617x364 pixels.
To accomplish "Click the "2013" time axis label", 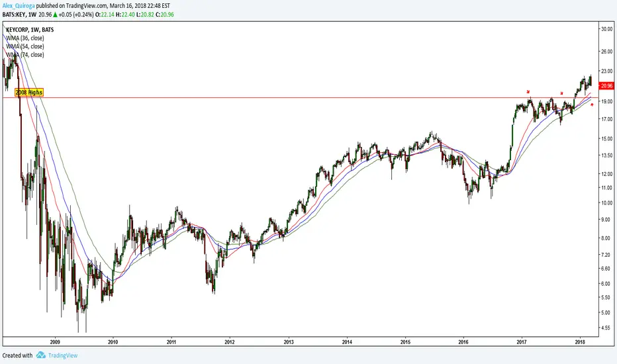I will 289,342.
